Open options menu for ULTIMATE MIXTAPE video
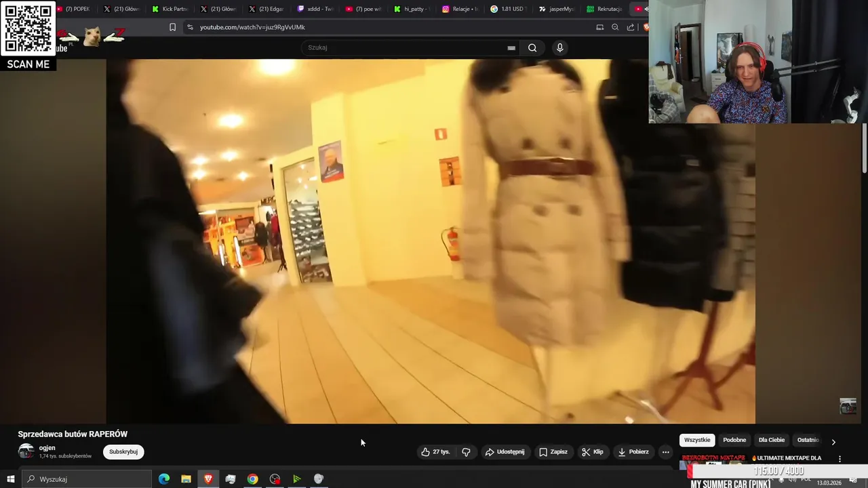 point(840,459)
